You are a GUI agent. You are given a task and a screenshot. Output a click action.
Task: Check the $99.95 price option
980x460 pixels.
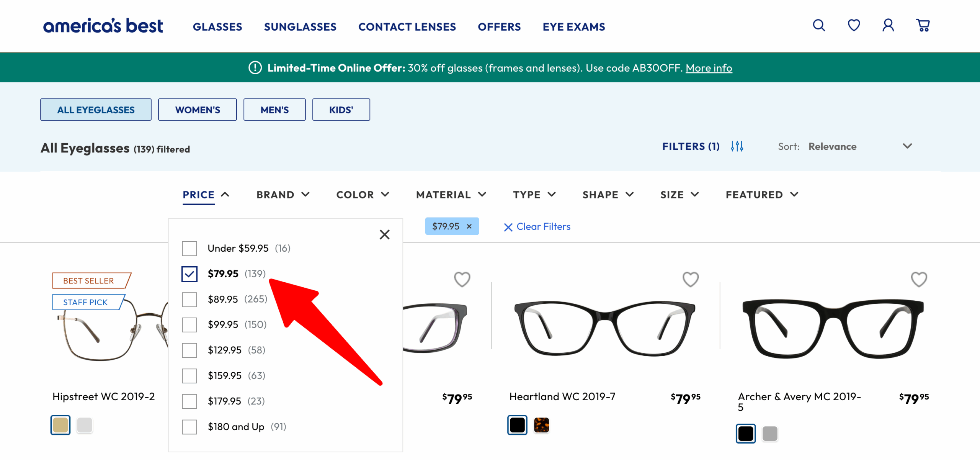tap(189, 325)
